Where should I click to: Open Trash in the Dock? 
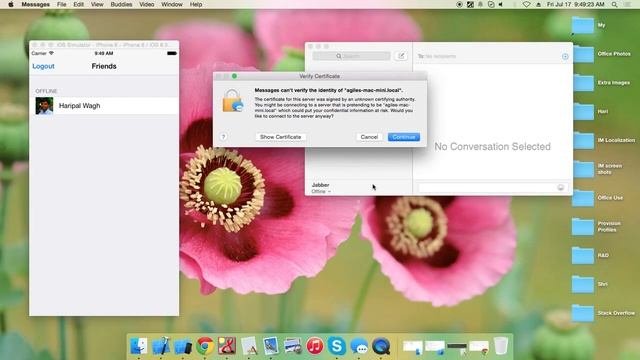click(x=501, y=346)
